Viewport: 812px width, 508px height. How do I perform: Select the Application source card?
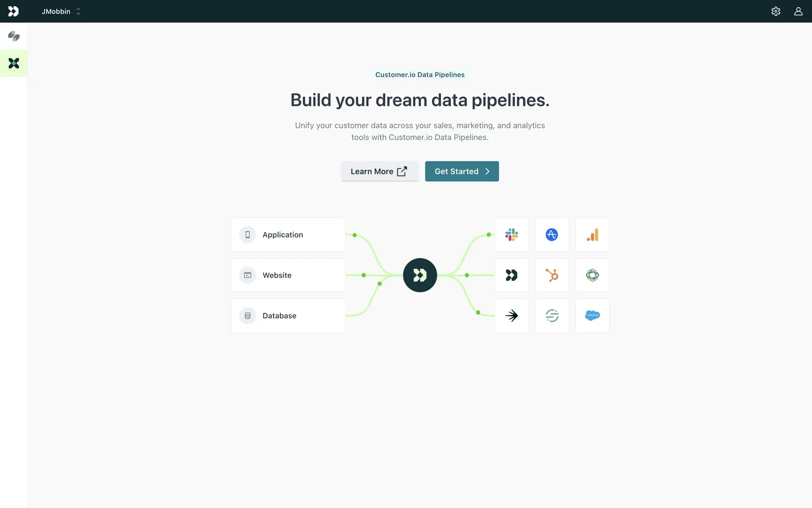coord(288,235)
